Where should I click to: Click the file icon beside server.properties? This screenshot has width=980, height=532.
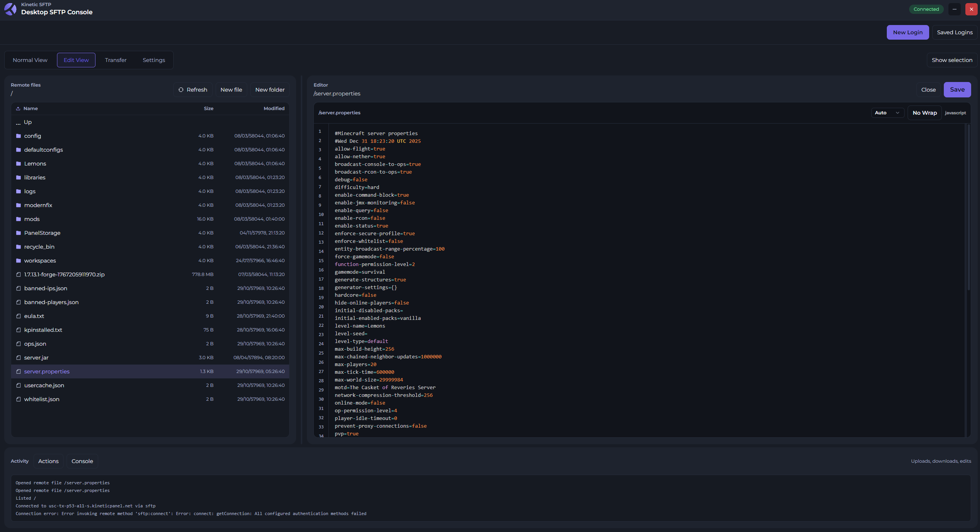coord(18,371)
